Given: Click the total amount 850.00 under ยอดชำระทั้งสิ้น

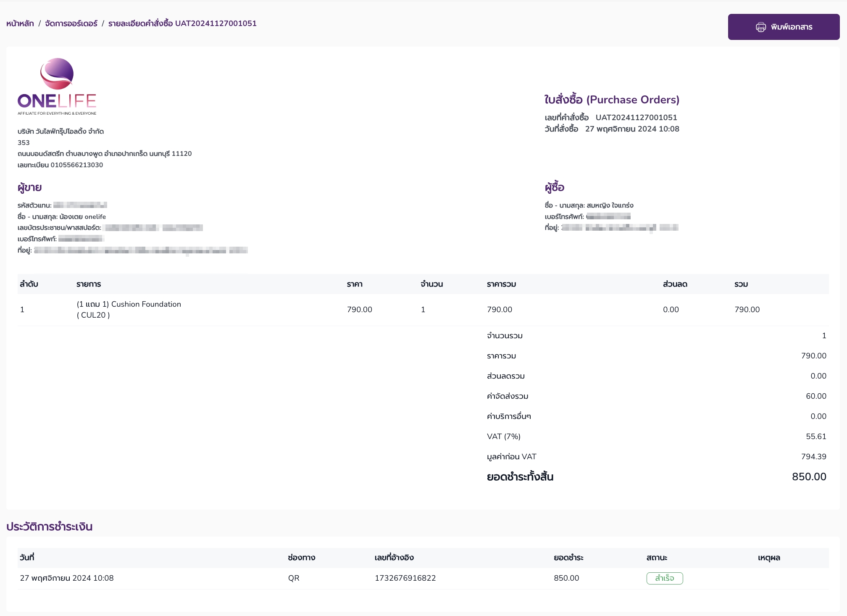Looking at the screenshot, I should tap(809, 477).
